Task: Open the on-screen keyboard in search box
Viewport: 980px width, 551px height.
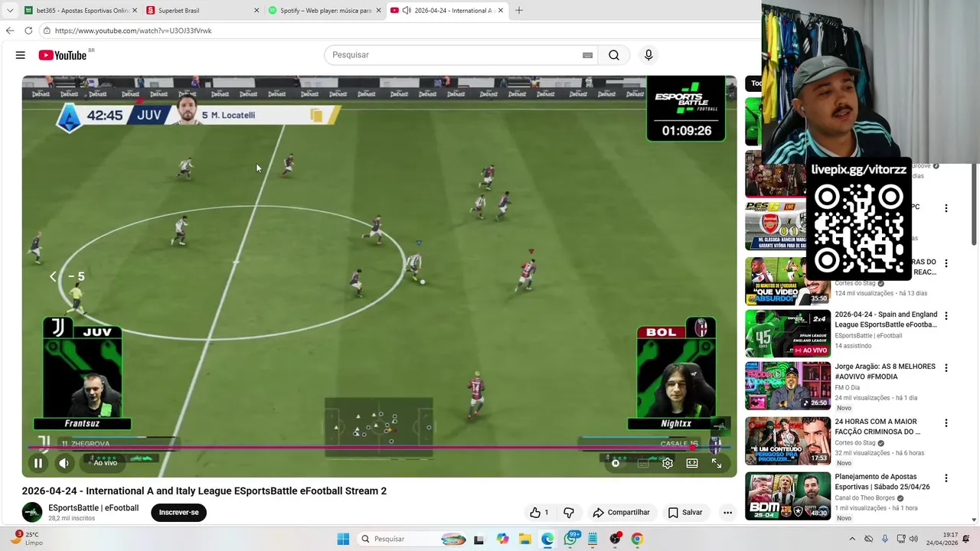Action: click(x=587, y=55)
